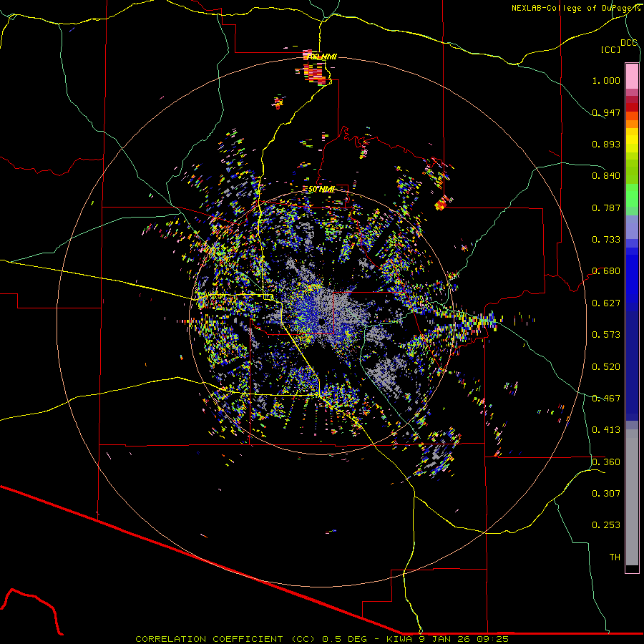Screen dimensions: 644x644
Task: Click the periwinkle band near 0.733
Action: 632,228
